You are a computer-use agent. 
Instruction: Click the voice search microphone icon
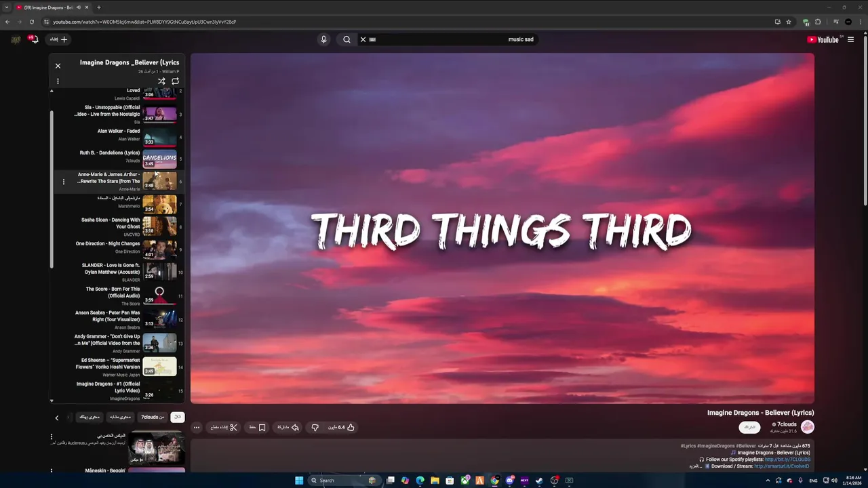tap(323, 39)
